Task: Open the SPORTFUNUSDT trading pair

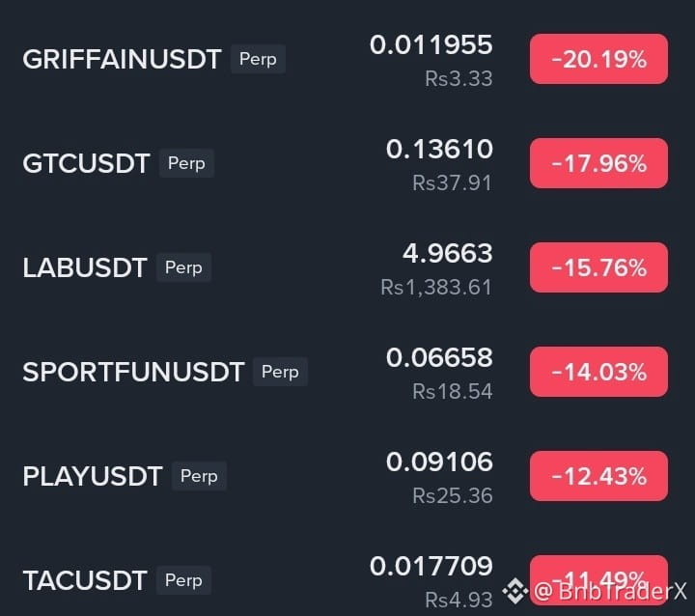Action: point(133,372)
